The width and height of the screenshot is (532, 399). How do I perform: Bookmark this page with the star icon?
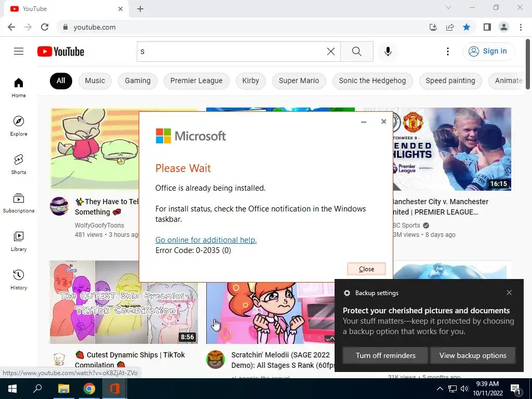tap(467, 27)
